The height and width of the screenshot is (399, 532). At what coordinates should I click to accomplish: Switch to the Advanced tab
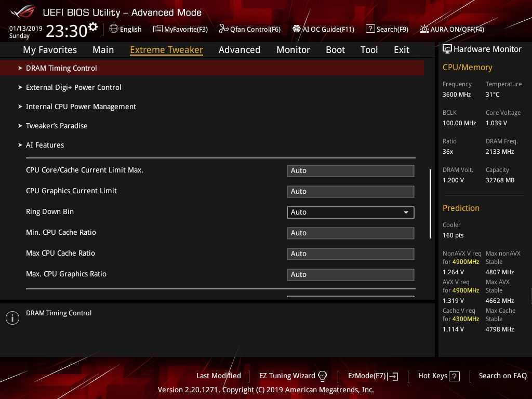[239, 50]
